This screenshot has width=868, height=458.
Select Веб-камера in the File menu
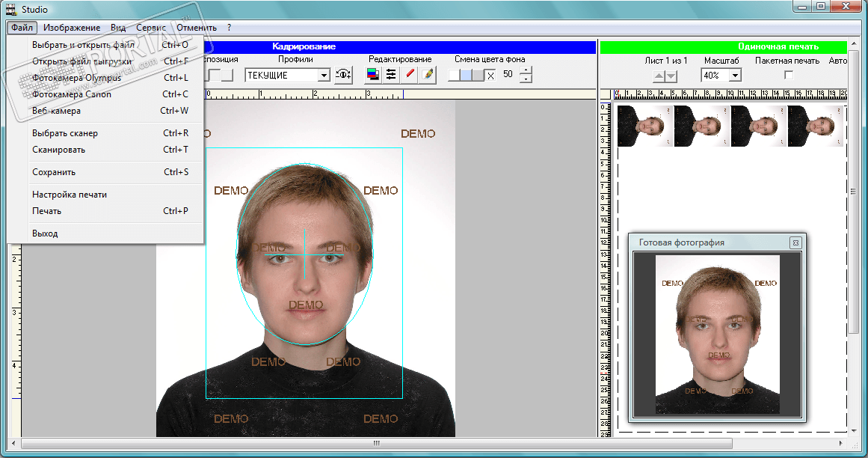click(x=56, y=111)
